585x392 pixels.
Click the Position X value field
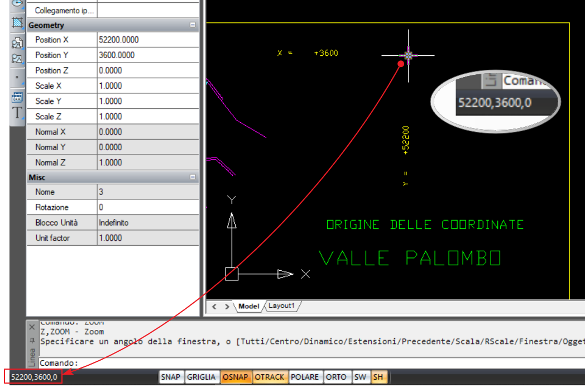point(147,40)
